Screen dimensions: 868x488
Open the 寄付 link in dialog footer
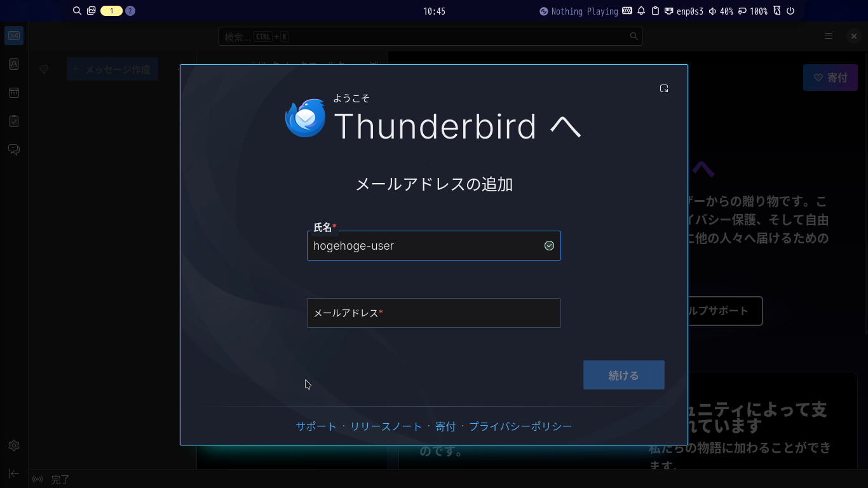pyautogui.click(x=445, y=426)
